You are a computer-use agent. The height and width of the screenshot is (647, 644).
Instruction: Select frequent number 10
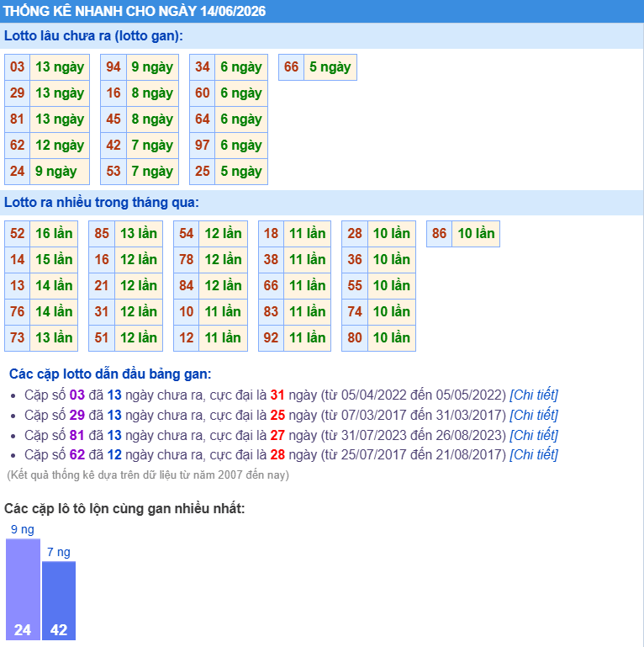click(x=187, y=311)
